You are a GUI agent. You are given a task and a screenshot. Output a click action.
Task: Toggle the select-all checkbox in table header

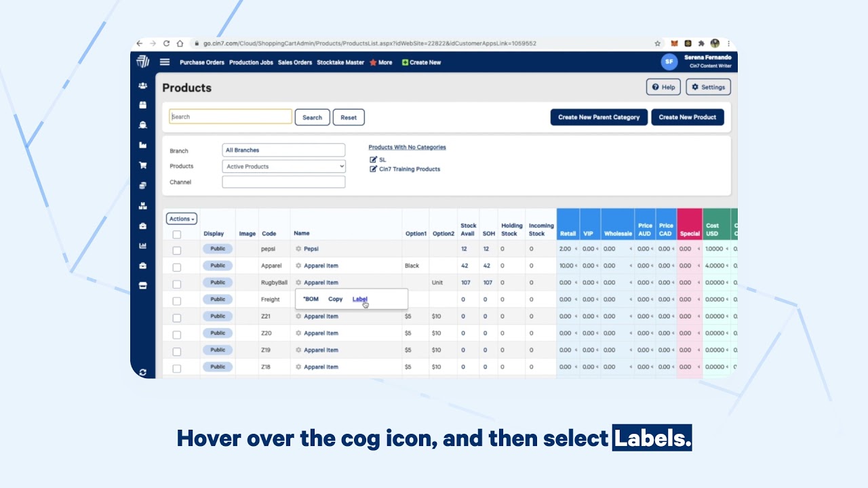[177, 235]
